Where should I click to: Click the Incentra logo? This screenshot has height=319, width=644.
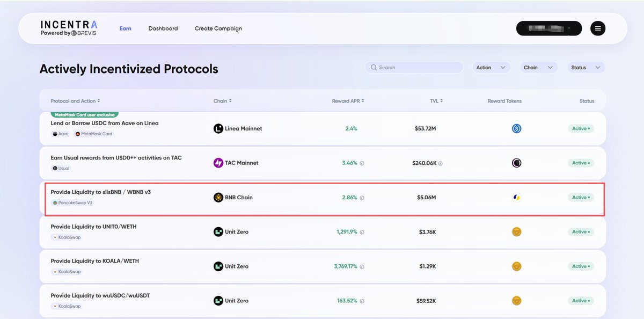point(69,28)
